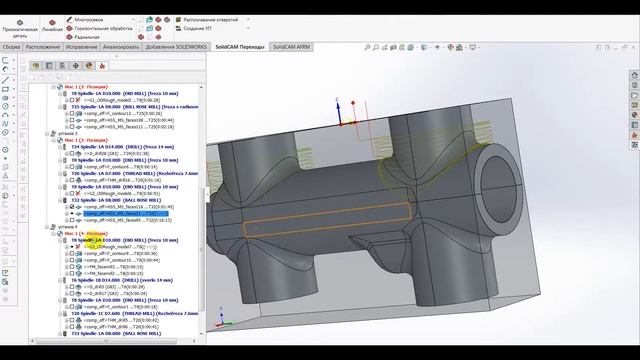Click the tree vertical scrollbar up arrow
The height and width of the screenshot is (360, 640).
point(201,87)
